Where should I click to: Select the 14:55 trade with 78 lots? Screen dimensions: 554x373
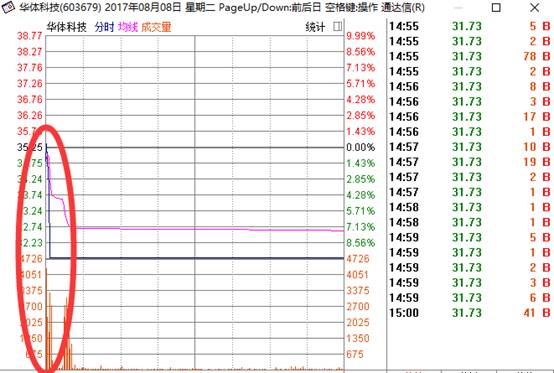470,57
